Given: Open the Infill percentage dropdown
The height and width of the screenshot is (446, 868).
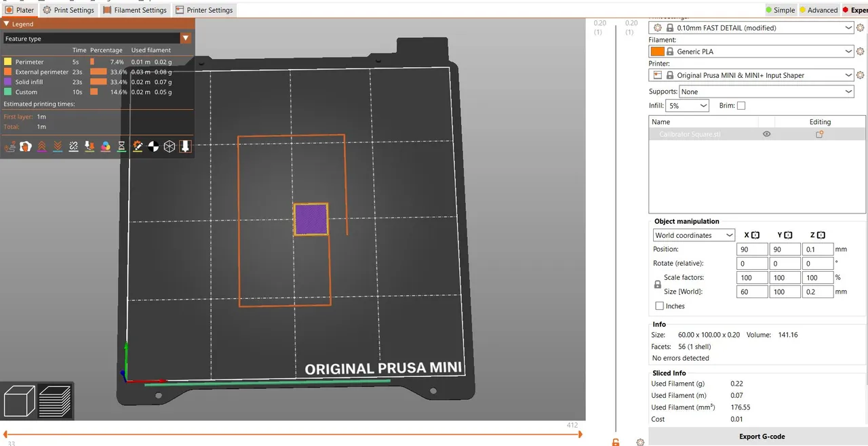Looking at the screenshot, I should tap(687, 105).
